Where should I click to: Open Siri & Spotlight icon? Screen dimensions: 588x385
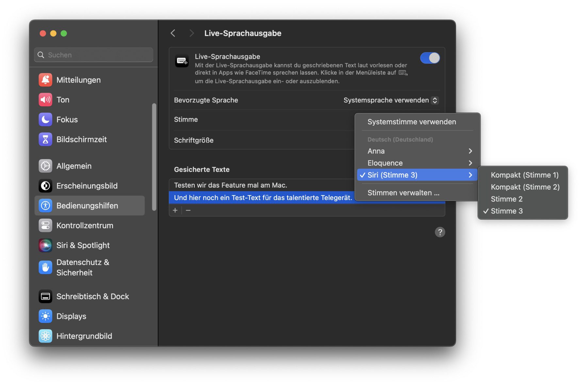coord(45,245)
